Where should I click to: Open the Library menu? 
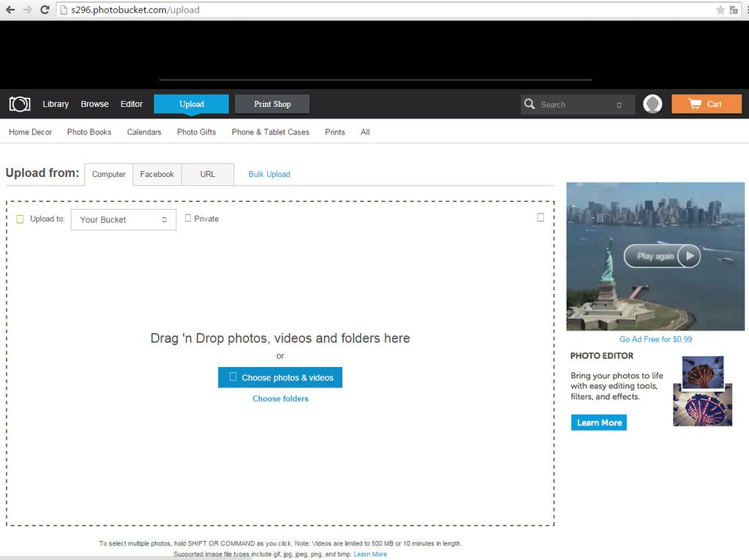pos(56,104)
